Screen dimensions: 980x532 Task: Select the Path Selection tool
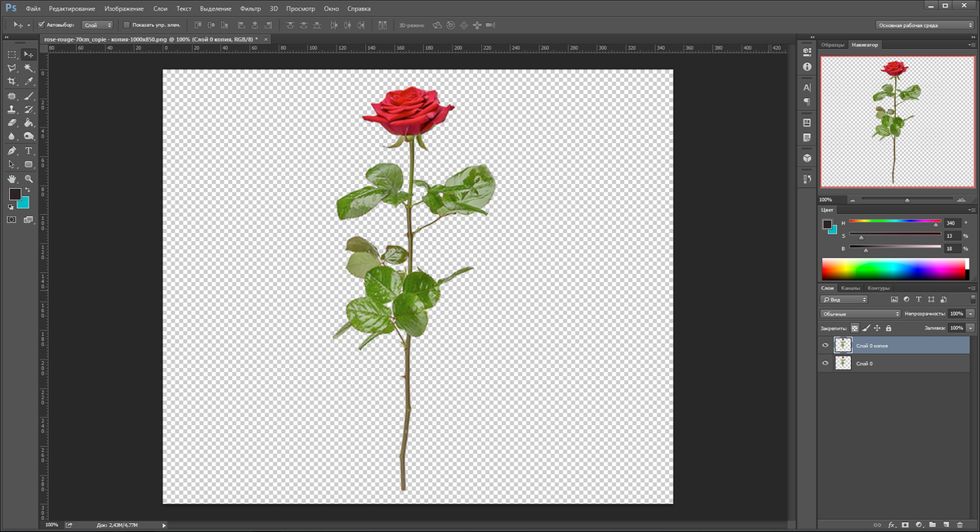[x=11, y=164]
